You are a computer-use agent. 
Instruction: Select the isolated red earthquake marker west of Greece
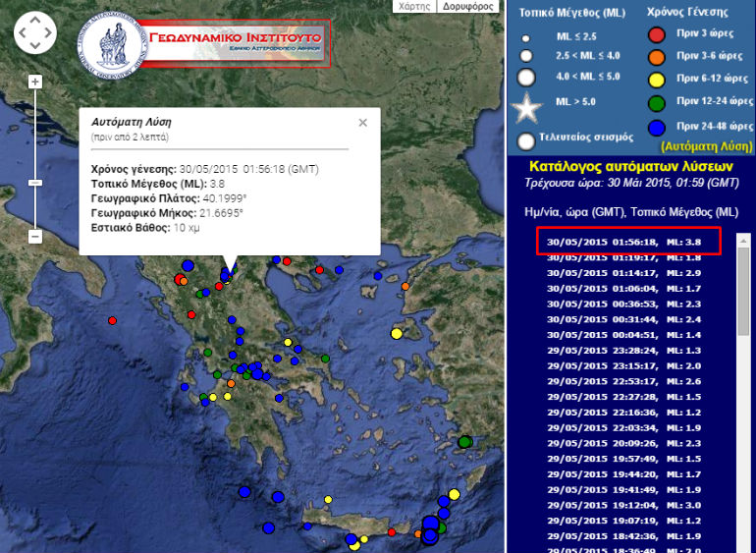tap(113, 320)
